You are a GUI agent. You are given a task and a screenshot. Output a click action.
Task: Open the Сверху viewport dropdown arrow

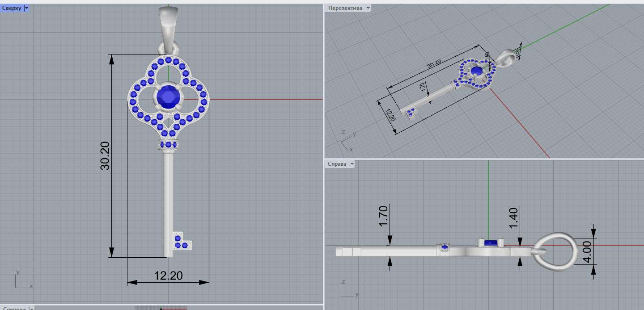tap(26, 8)
